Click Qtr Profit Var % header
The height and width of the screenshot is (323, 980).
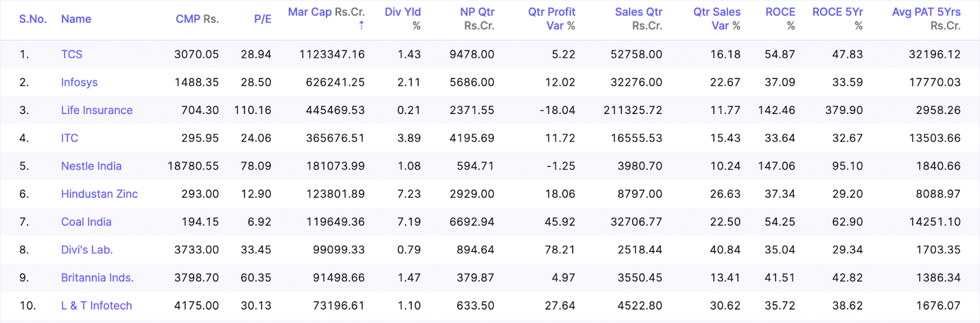tap(551, 18)
